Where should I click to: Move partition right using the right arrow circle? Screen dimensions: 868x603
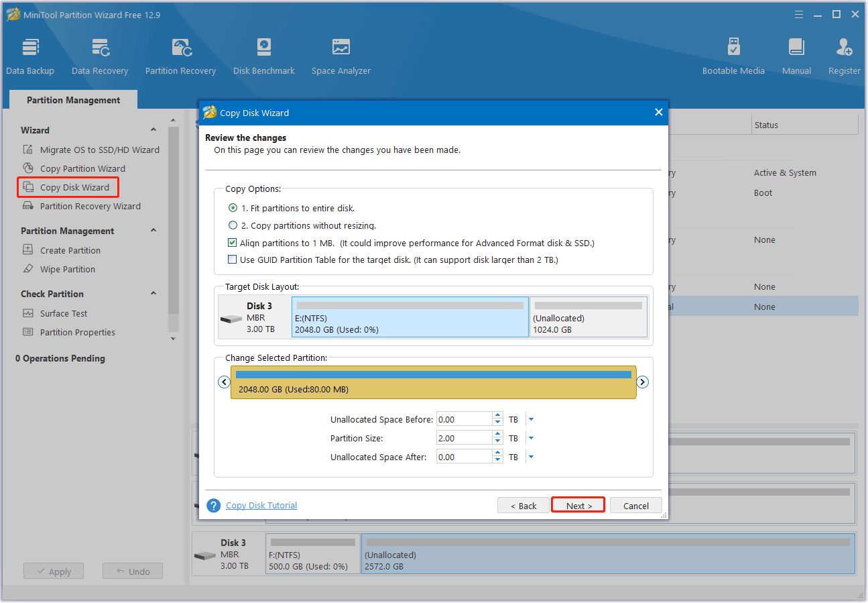click(x=642, y=382)
